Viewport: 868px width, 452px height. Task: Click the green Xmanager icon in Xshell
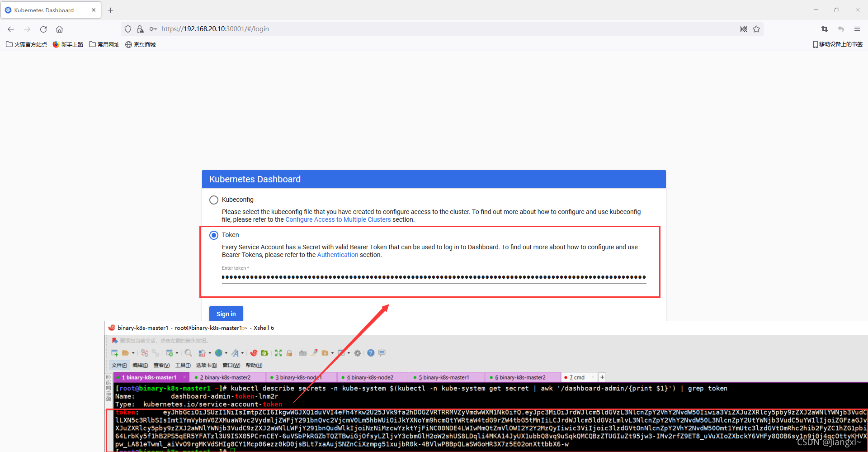[264, 353]
